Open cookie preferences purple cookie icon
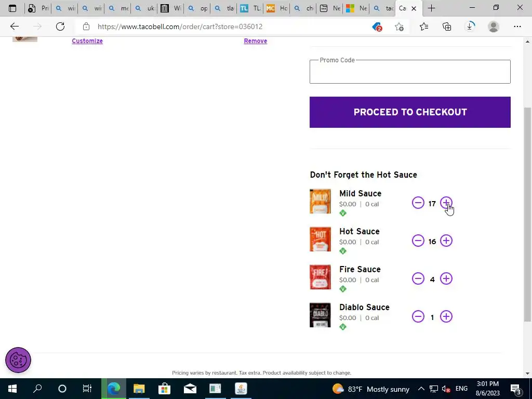The height and width of the screenshot is (399, 532). pos(18,360)
